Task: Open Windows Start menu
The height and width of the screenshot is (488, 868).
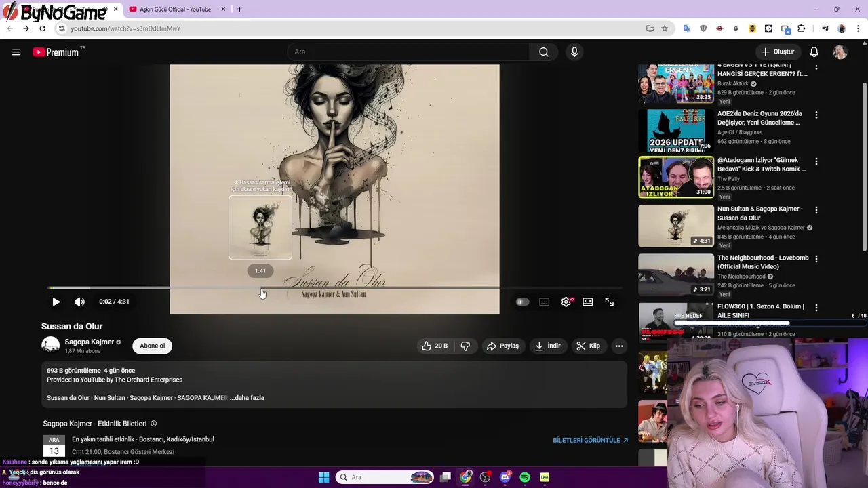Action: pos(324,477)
